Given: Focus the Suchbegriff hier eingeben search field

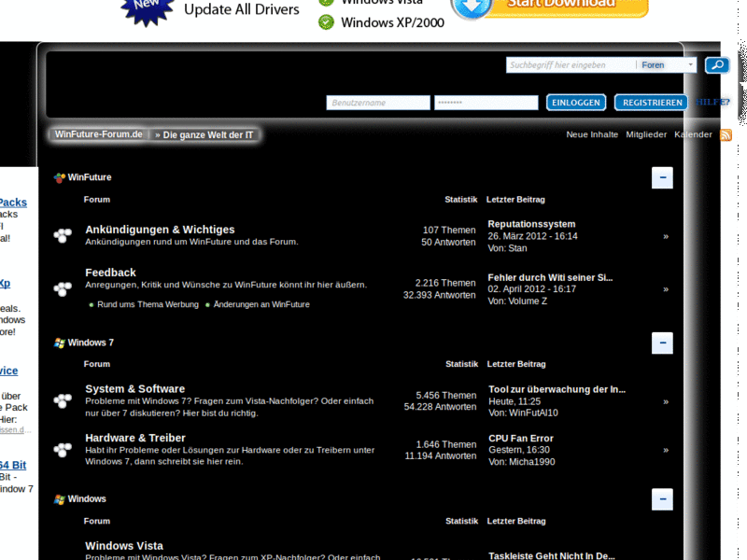Looking at the screenshot, I should [571, 65].
